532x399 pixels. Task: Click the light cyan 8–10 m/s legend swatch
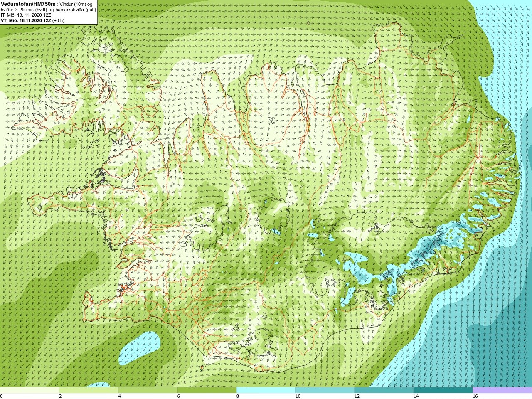pyautogui.click(x=266, y=390)
